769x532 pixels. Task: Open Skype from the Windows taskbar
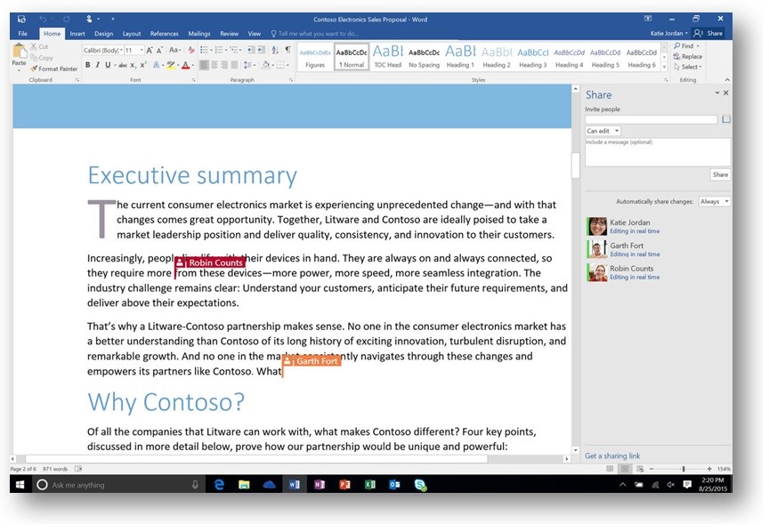pos(419,485)
